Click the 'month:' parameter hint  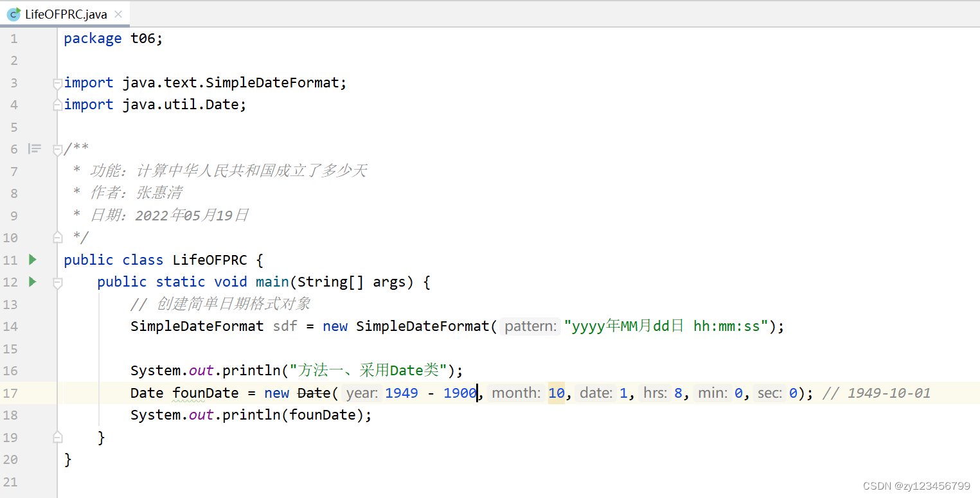[517, 393]
